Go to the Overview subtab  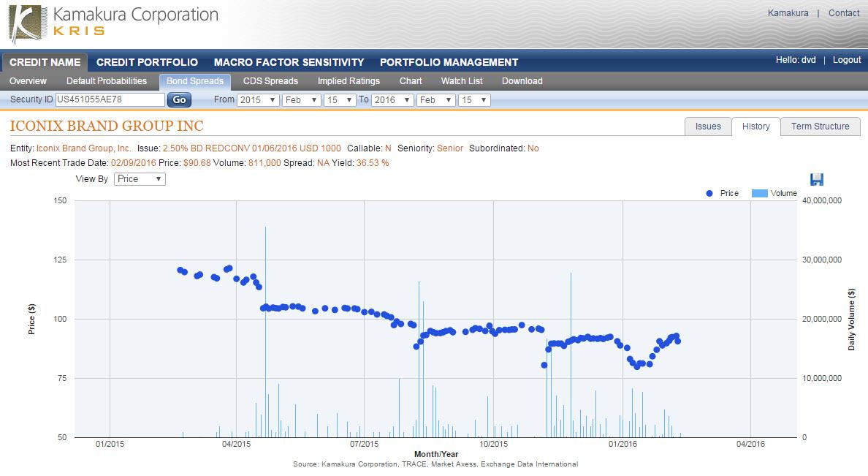pos(28,81)
